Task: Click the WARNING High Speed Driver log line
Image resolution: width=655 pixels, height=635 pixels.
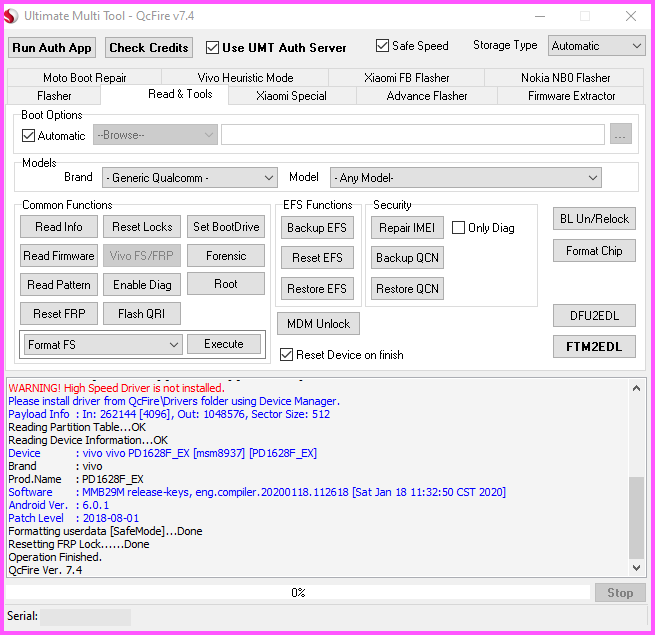Action: coord(117,388)
